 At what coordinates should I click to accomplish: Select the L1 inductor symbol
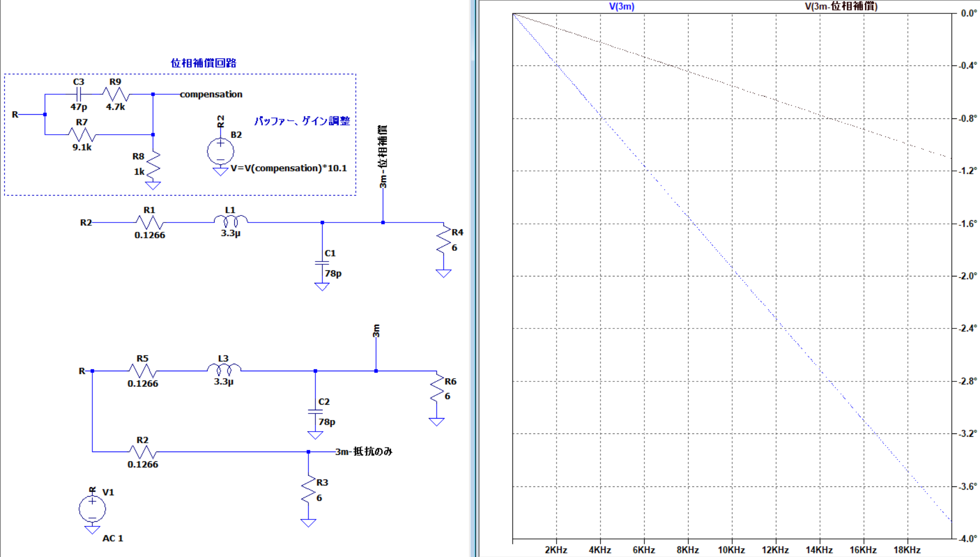[230, 221]
